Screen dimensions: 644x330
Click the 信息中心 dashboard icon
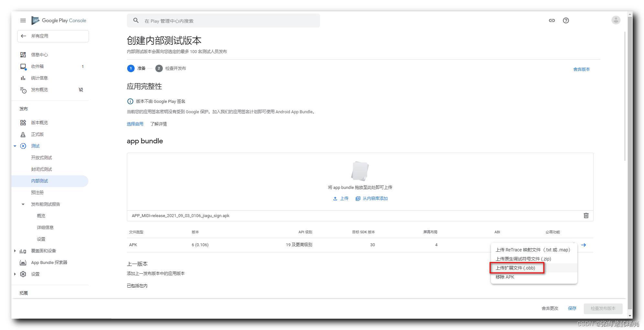23,55
